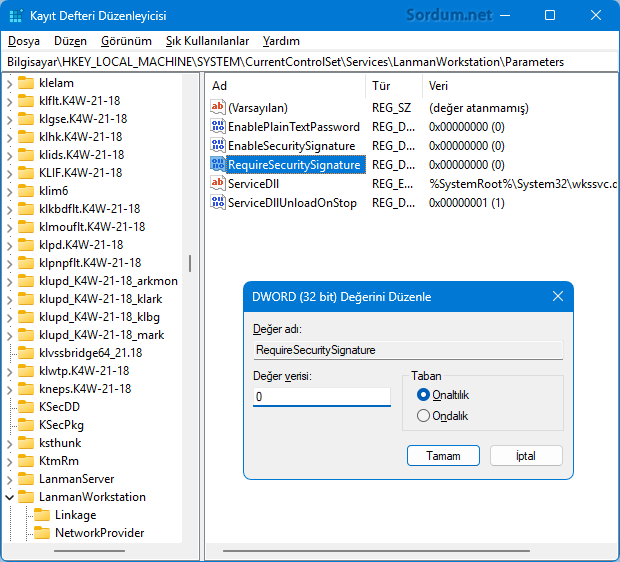Click the ServiceDllUnloadOnStop data 0x00000001 (1)
Image resolution: width=620 pixels, height=562 pixels.
[467, 202]
